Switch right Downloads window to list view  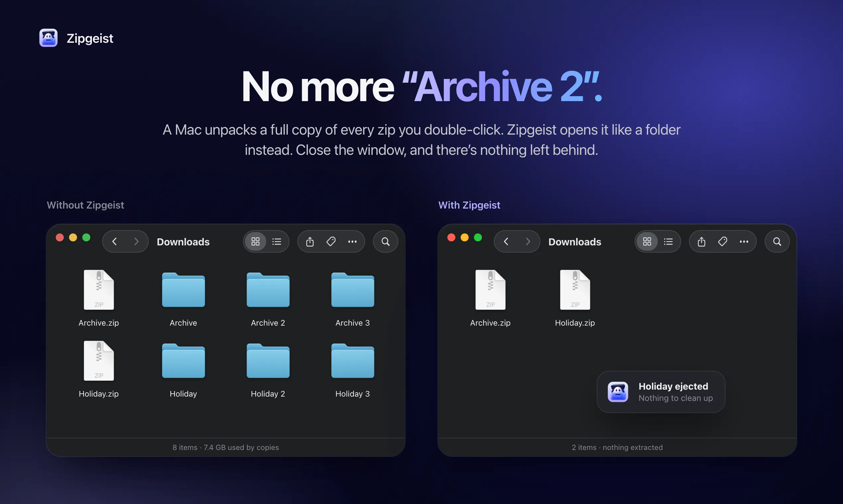click(668, 241)
